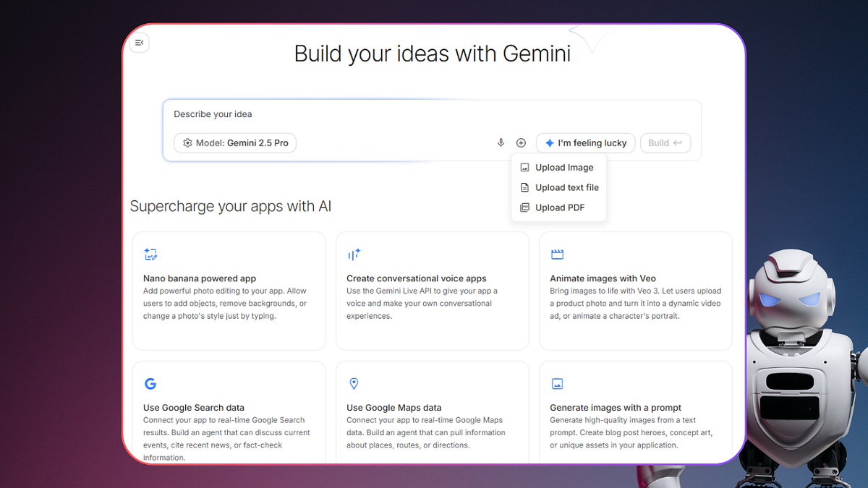Click the Maps location pin icon
This screenshot has width=868, height=488.
tap(354, 384)
